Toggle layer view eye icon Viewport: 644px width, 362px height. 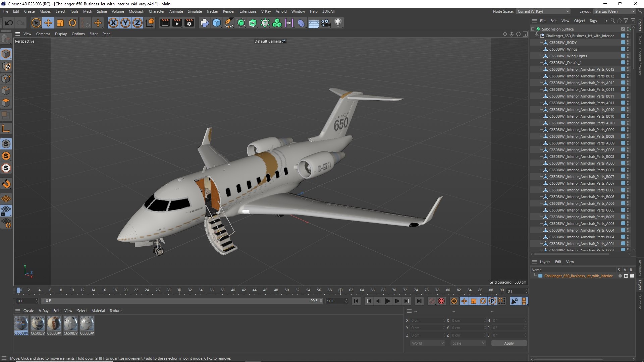pos(626,276)
